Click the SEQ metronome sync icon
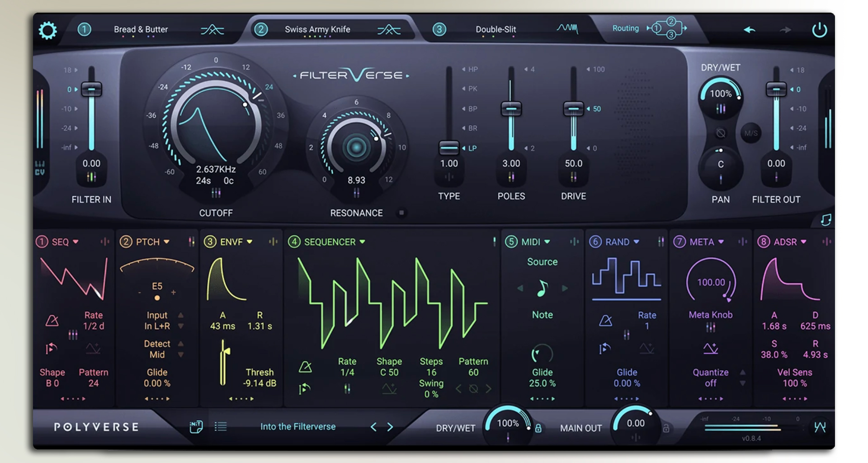 (52, 321)
